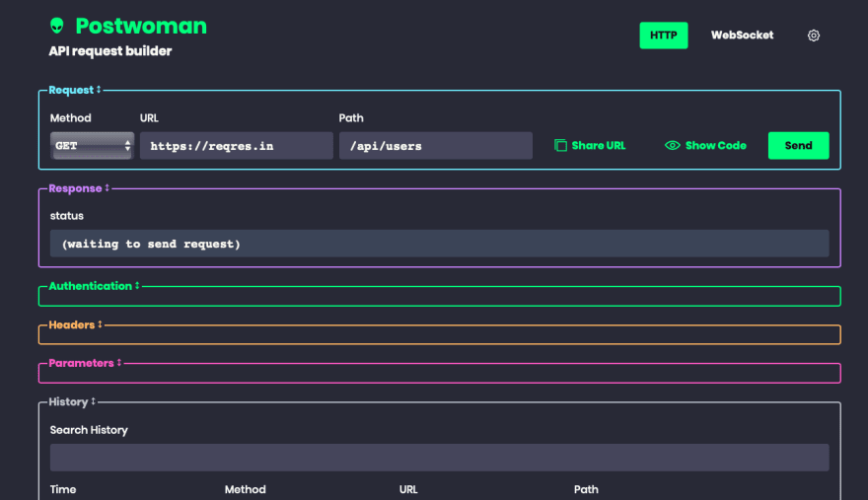Open the GET method dropdown
This screenshot has height=500, width=868.
(x=92, y=146)
